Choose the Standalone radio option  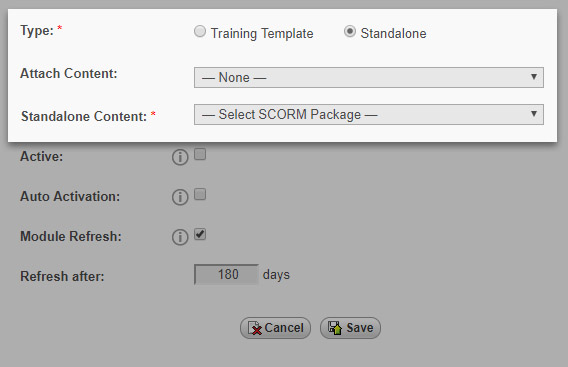click(350, 32)
